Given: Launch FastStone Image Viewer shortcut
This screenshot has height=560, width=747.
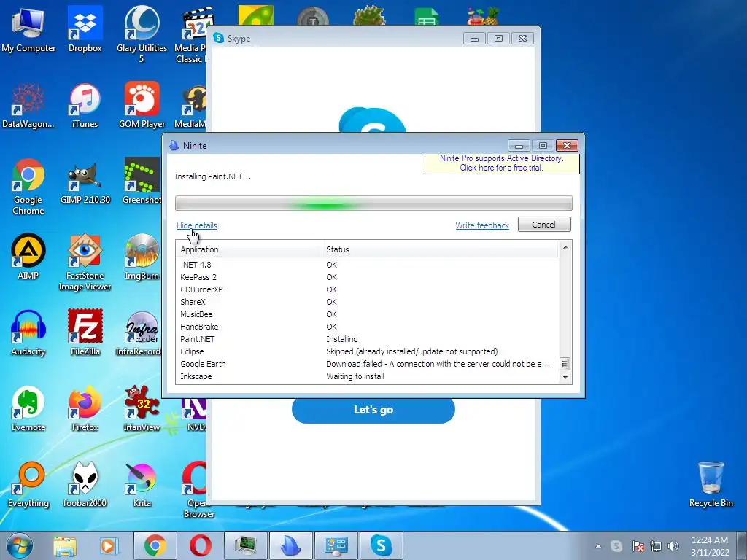Looking at the screenshot, I should point(85,262).
